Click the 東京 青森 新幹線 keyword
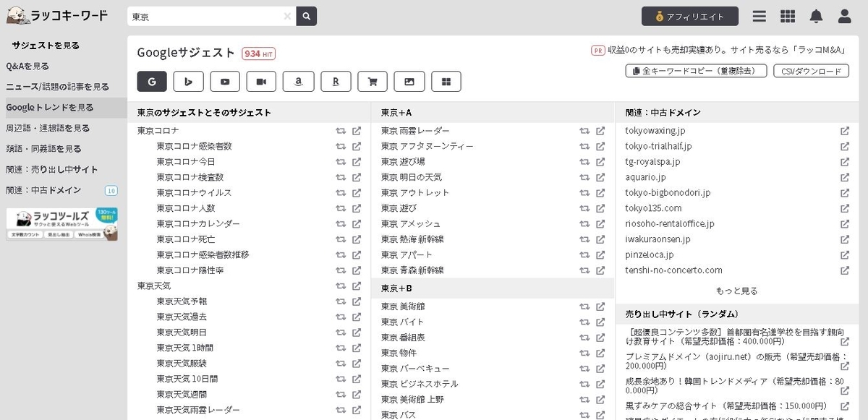 point(412,270)
